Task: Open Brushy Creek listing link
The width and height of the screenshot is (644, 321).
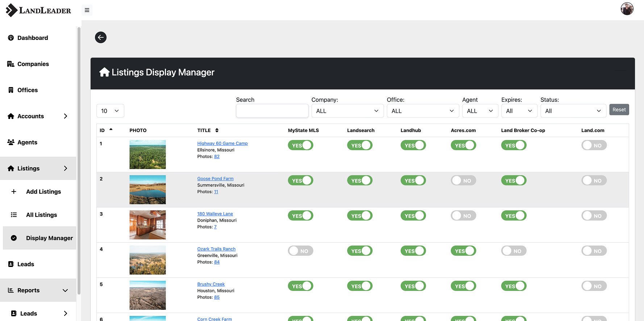Action: (x=211, y=284)
